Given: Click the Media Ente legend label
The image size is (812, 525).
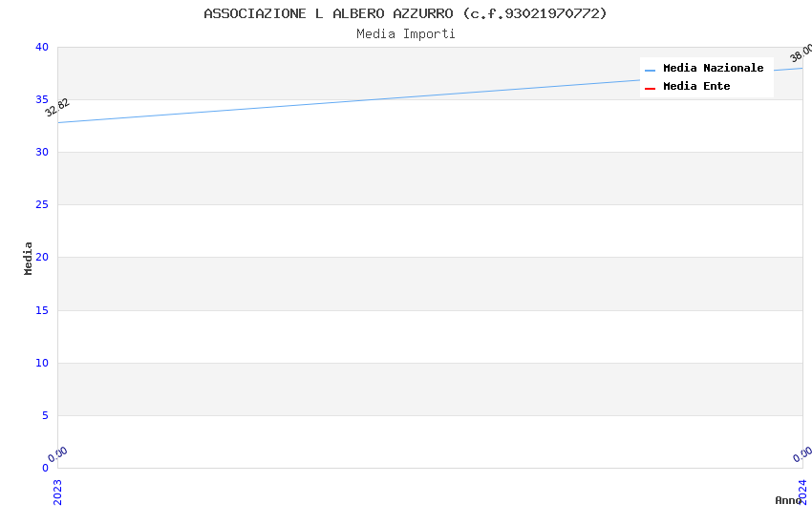Looking at the screenshot, I should [x=696, y=86].
